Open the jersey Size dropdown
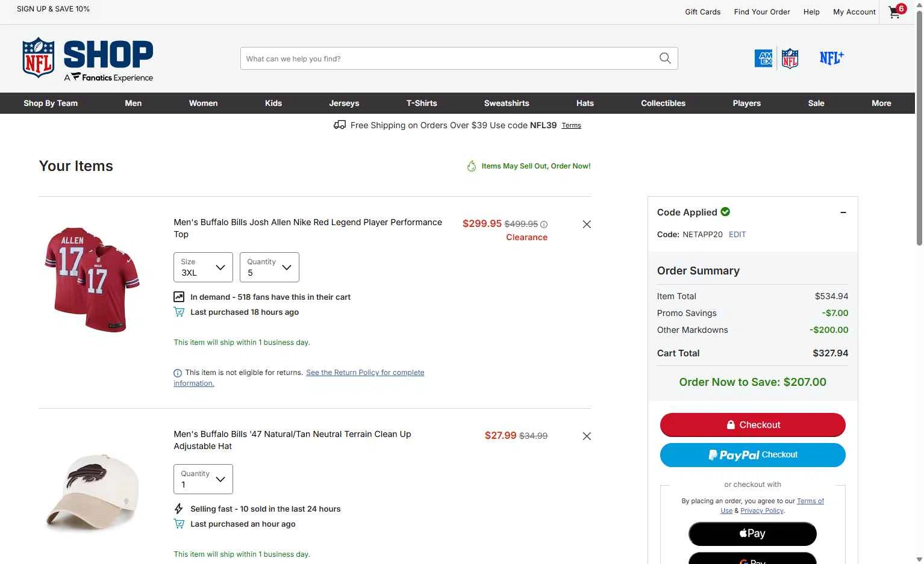This screenshot has height=564, width=924. 203,267
